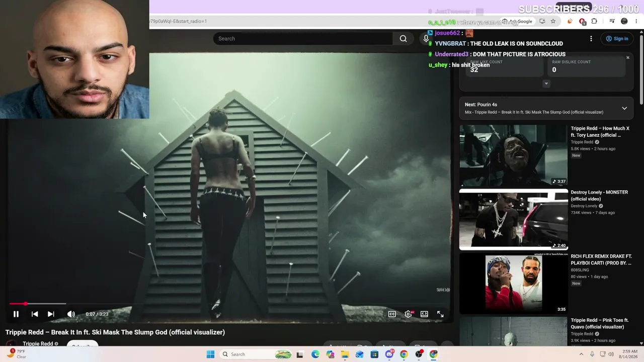This screenshot has width=644, height=362.
Task: Open Pink Toes ft. Quavo title
Action: pyautogui.click(x=600, y=323)
